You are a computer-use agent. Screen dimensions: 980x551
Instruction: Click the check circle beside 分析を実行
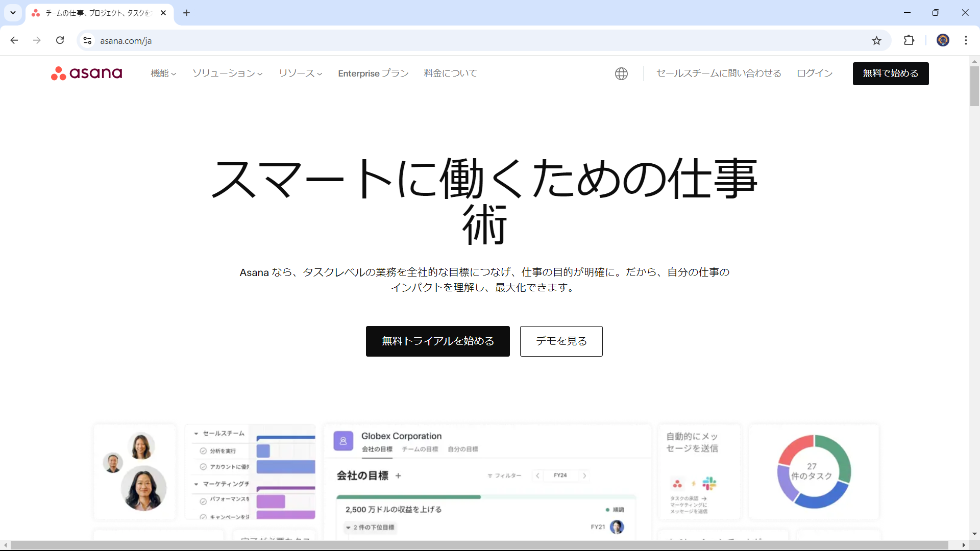[203, 451]
